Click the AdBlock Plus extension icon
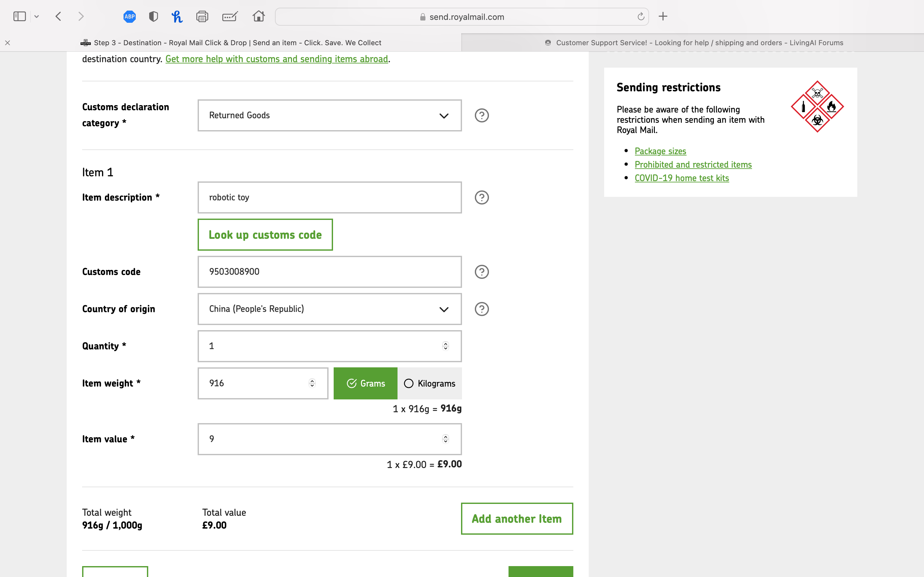Screen dimensions: 924x577 coord(129,16)
